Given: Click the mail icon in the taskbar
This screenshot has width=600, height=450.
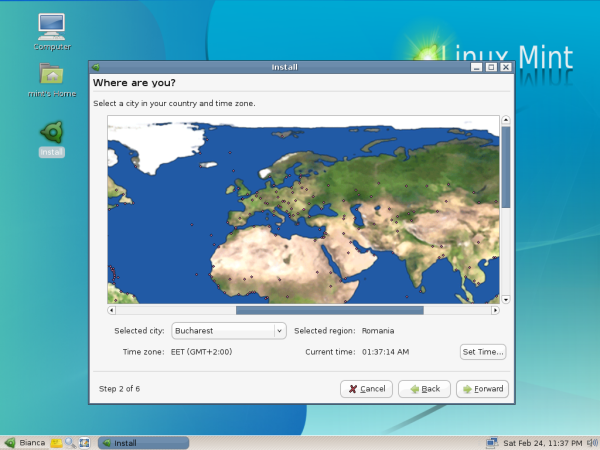Looking at the screenshot, I should 57,442.
